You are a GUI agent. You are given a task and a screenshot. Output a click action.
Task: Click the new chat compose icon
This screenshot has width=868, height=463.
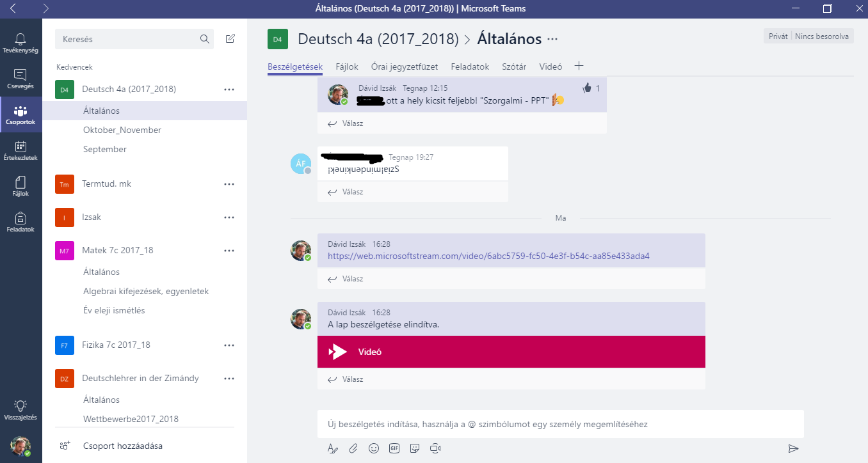(230, 39)
